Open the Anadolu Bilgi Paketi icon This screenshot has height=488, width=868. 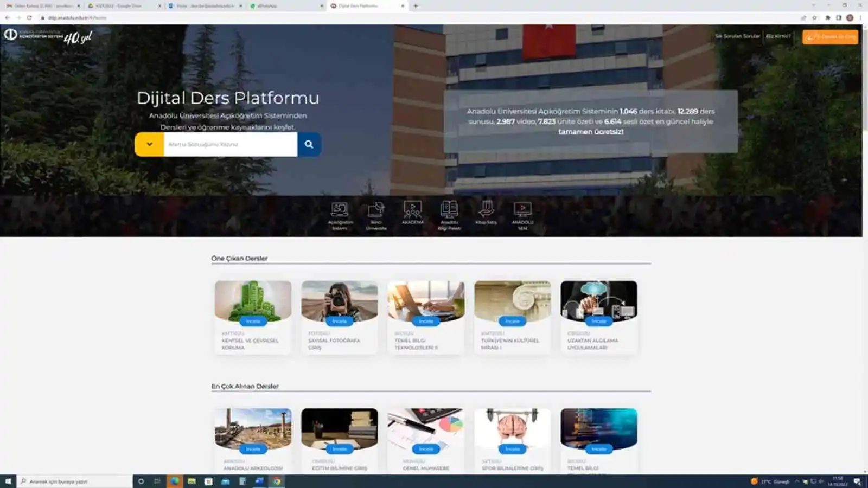(449, 216)
